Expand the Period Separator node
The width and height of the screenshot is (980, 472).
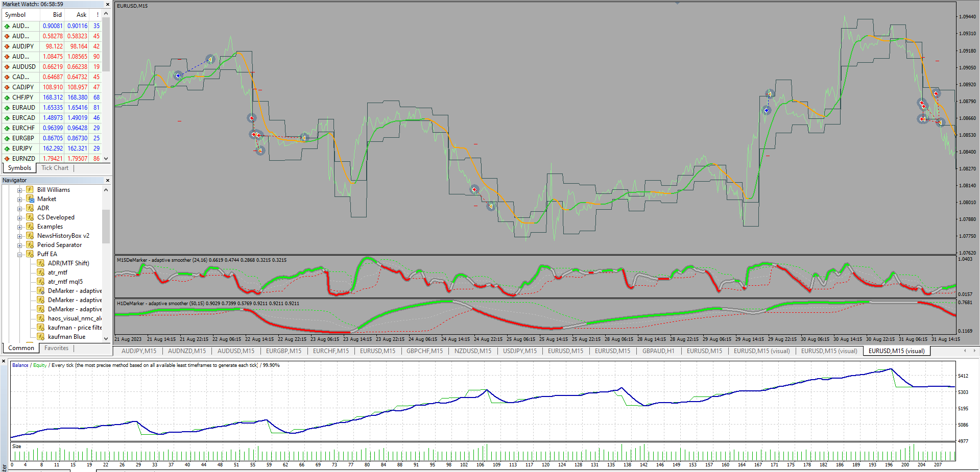point(19,245)
